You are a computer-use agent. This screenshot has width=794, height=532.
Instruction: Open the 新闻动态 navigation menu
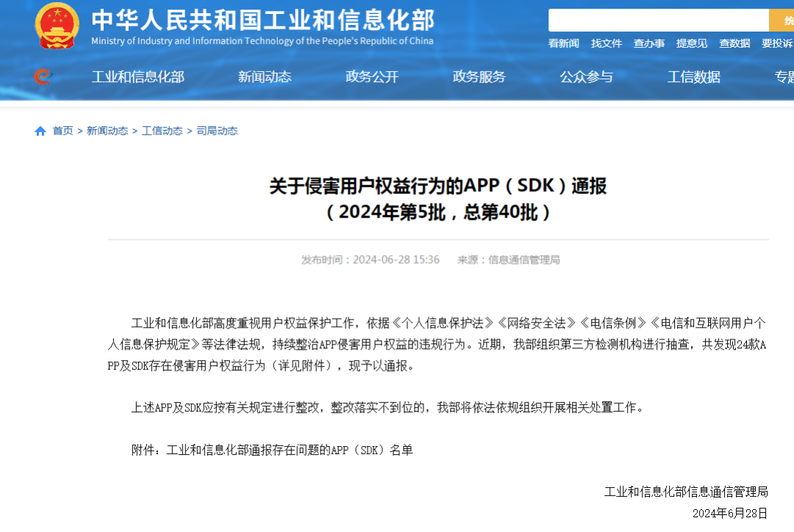265,77
